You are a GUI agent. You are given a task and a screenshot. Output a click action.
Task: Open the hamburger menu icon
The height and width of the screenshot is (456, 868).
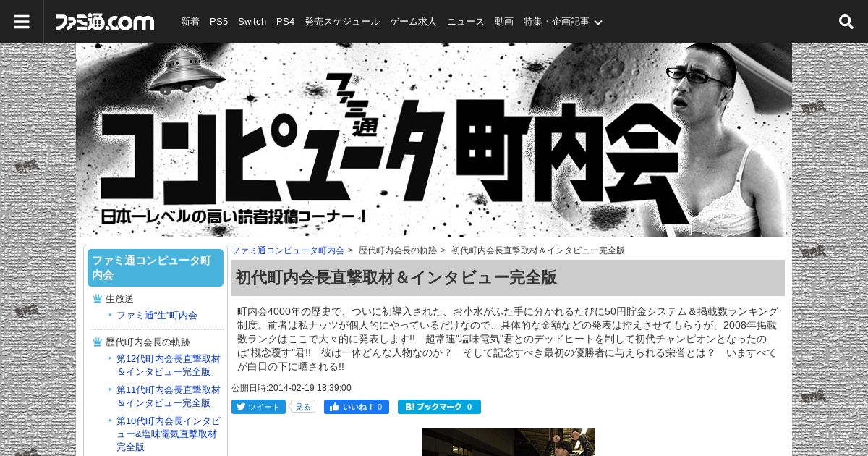[22, 22]
